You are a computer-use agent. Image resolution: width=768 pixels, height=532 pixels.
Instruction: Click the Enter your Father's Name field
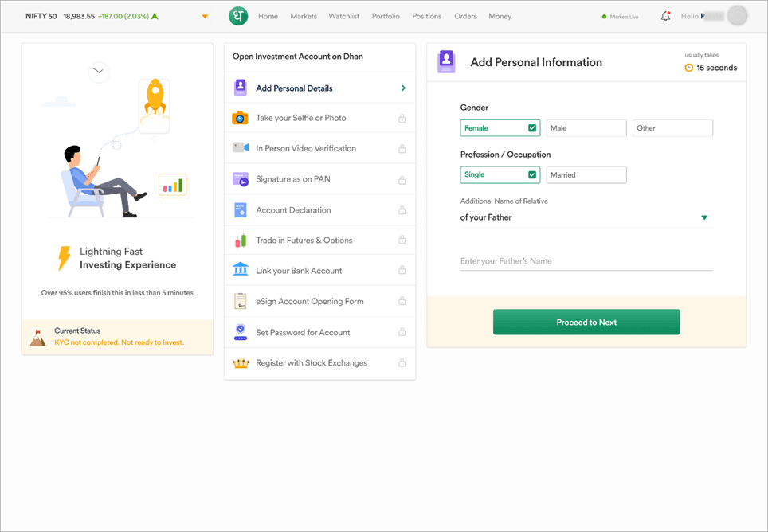coord(586,261)
